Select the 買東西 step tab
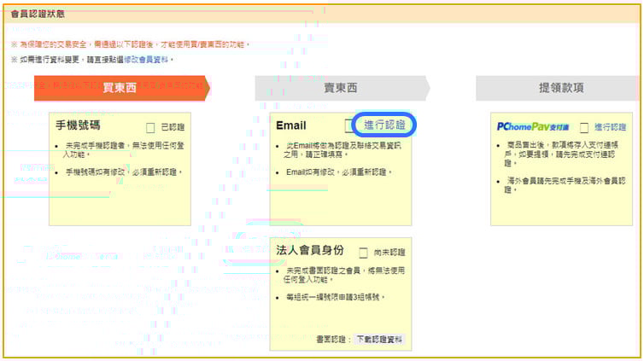The height and width of the screenshot is (361, 644). (x=121, y=87)
